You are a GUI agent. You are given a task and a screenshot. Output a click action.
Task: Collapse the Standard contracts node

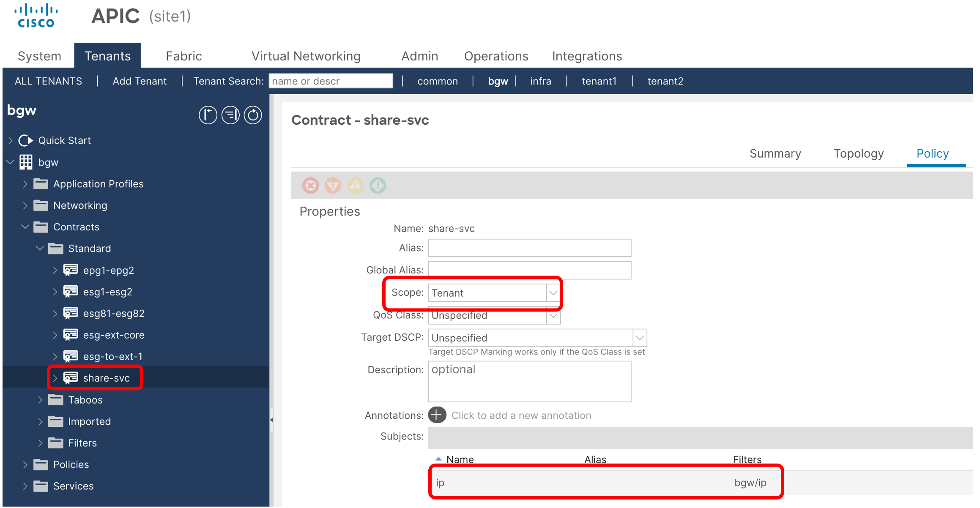[40, 249]
